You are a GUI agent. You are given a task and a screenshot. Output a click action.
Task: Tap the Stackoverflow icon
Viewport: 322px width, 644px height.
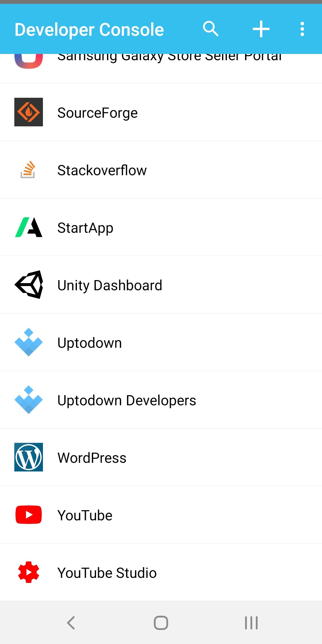click(29, 170)
